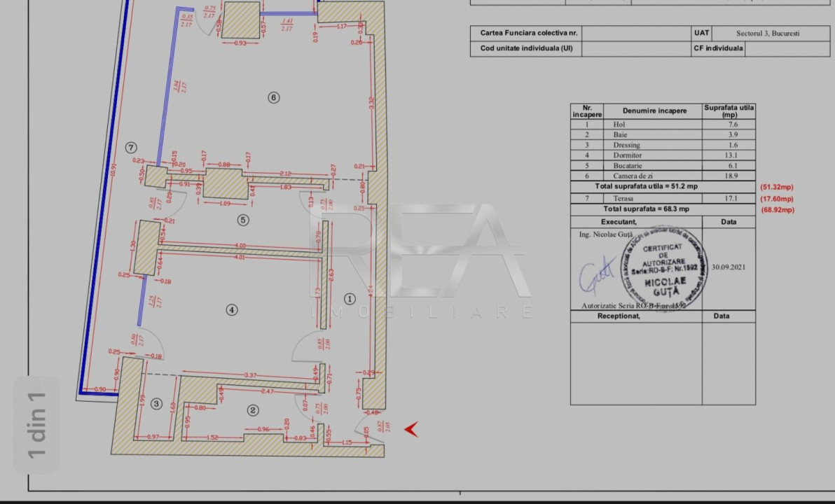Image resolution: width=835 pixels, height=504 pixels.
Task: Click circled number 2 in the bathroom
Action: [x=253, y=410]
